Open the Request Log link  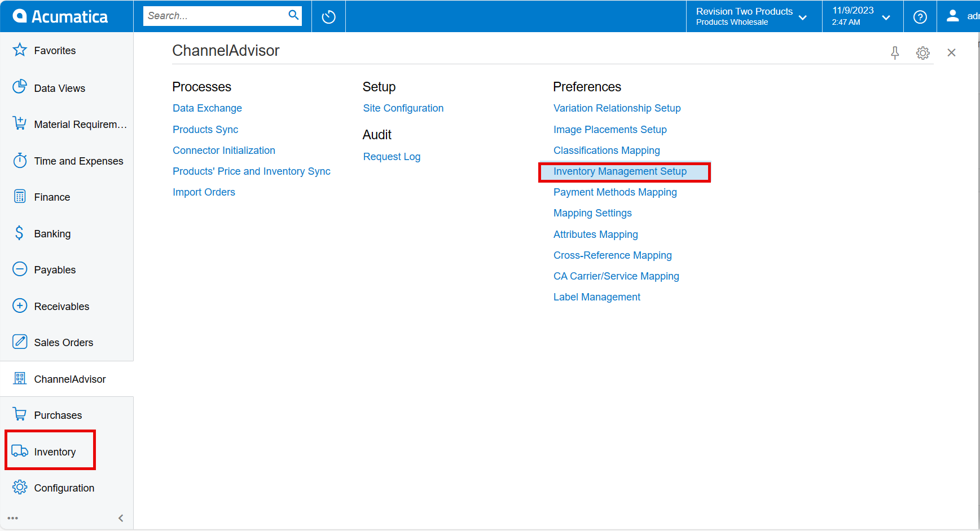[x=392, y=157]
